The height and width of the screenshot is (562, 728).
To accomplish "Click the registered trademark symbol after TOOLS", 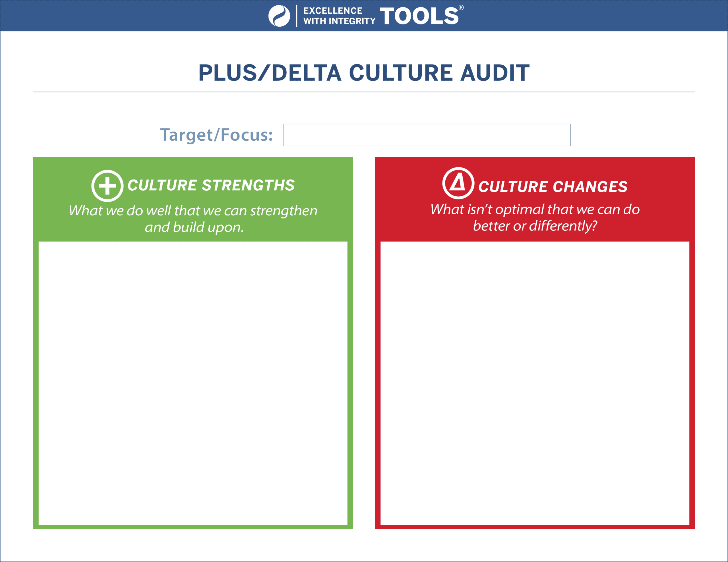I will [x=461, y=8].
